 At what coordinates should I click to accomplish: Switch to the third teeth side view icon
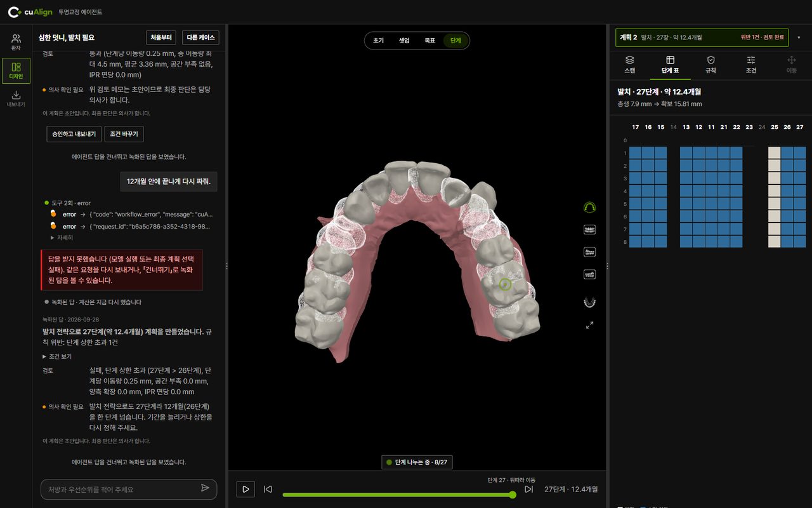(589, 252)
